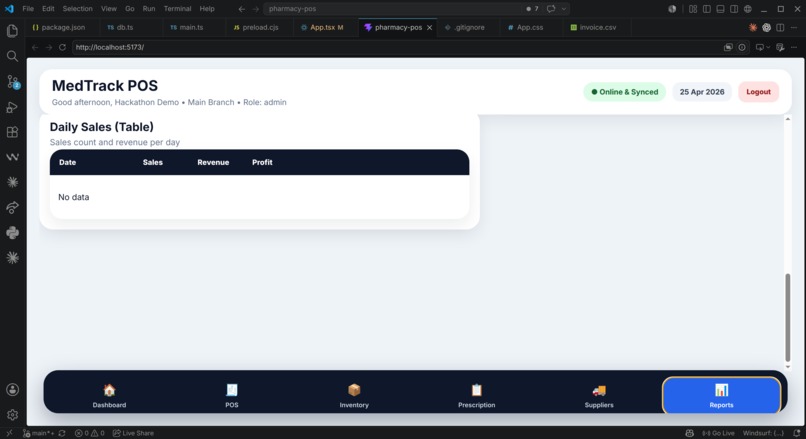Split the editor to the right
Viewport: 806px width, 439px height.
780,28
